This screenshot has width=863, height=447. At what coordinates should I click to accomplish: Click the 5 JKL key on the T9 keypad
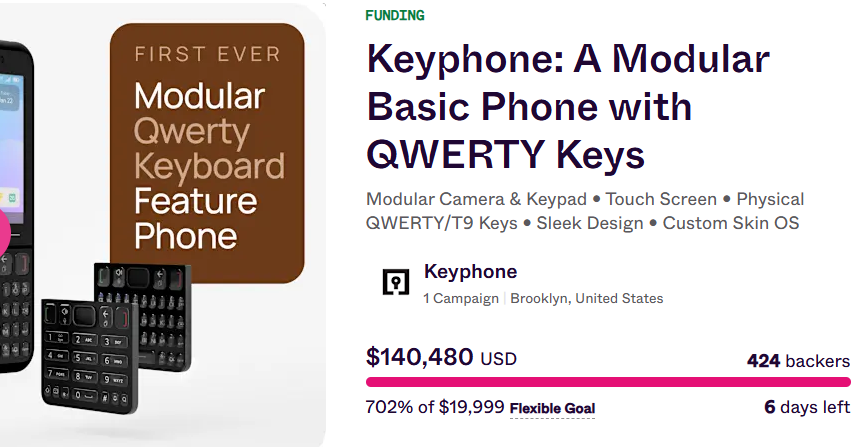tap(83, 358)
